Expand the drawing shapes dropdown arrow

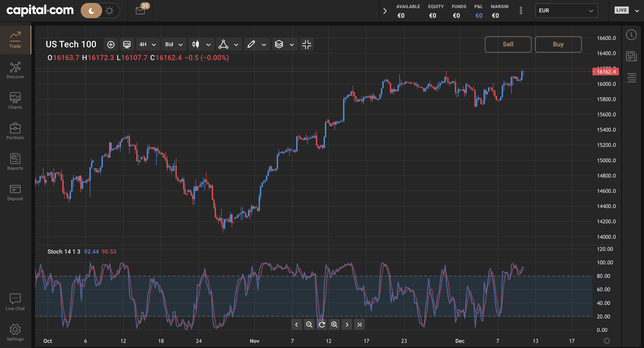[236, 45]
